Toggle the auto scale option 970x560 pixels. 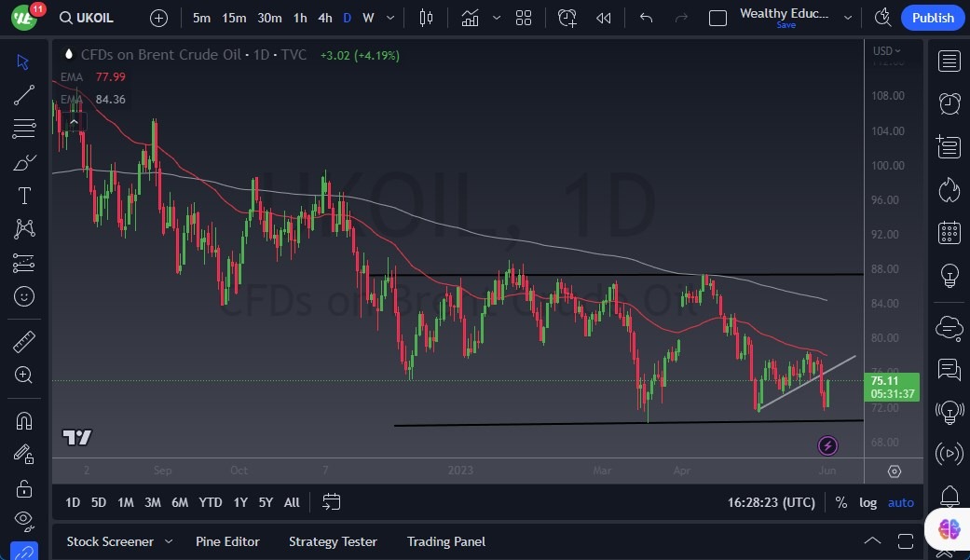pyautogui.click(x=900, y=502)
